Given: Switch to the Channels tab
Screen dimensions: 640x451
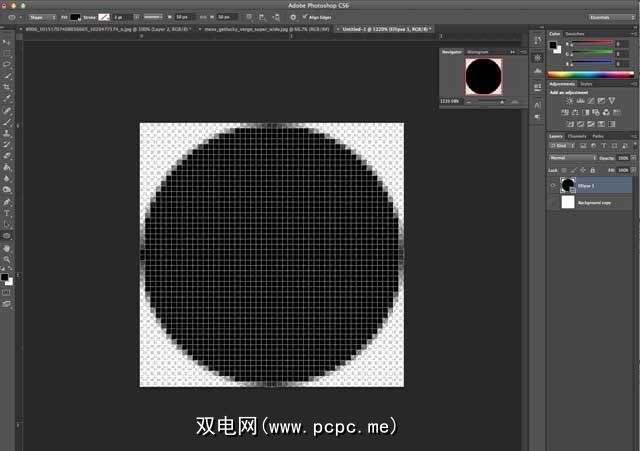Looking at the screenshot, I should pyautogui.click(x=578, y=136).
